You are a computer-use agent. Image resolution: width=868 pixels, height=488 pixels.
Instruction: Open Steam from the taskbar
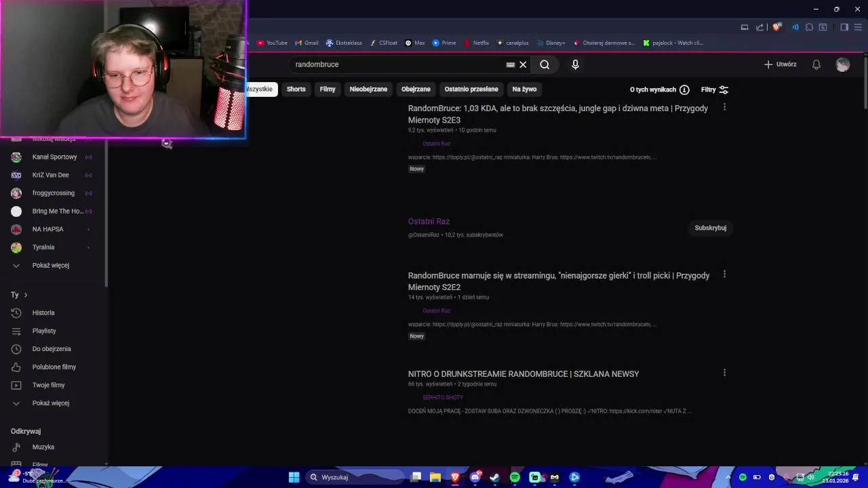coord(494,477)
